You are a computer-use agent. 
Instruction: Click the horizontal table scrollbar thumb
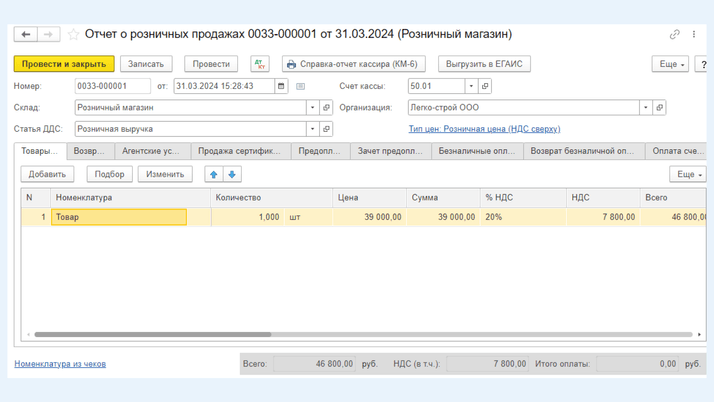153,335
